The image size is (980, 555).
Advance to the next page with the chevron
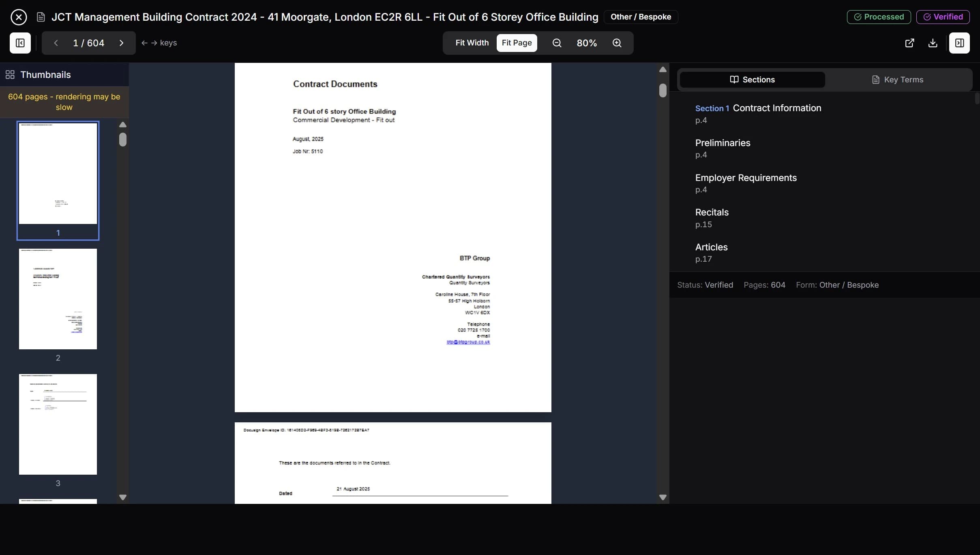pyautogui.click(x=121, y=43)
